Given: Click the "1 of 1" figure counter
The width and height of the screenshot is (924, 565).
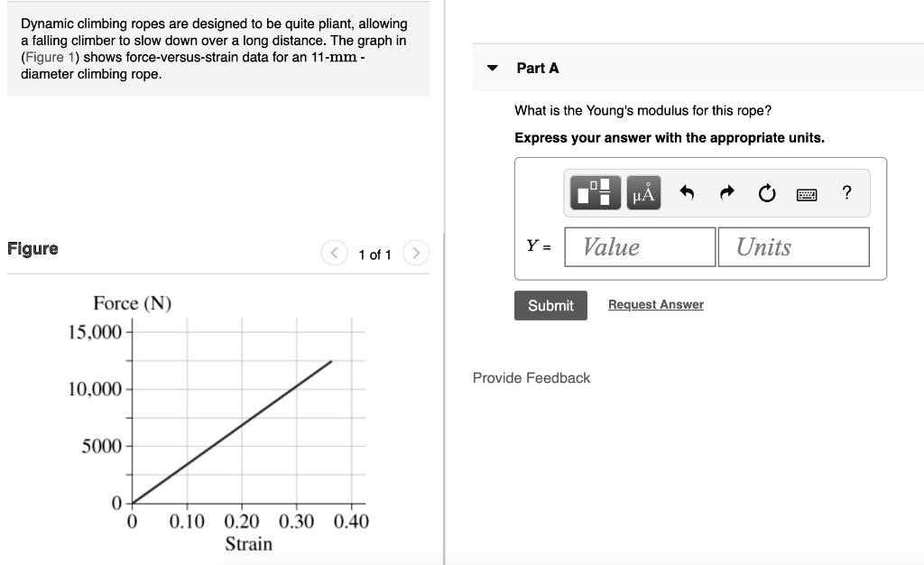Looking at the screenshot, I should [x=374, y=255].
